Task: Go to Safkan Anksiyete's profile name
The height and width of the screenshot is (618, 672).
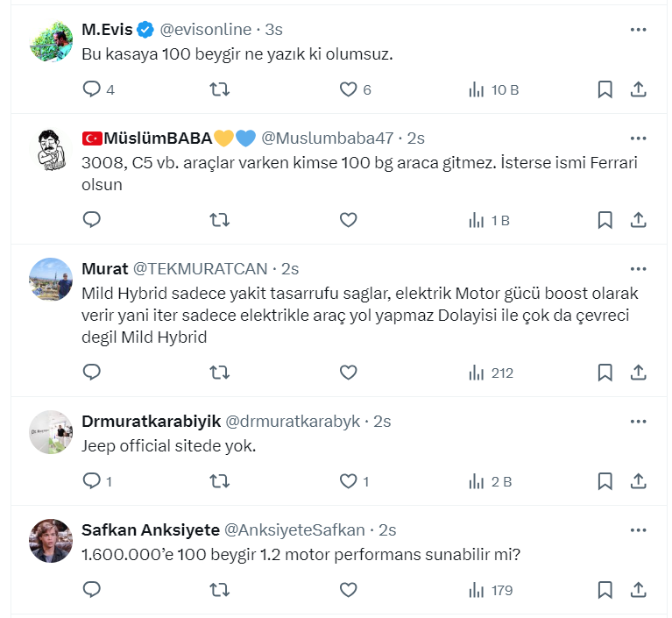Action: 148,530
